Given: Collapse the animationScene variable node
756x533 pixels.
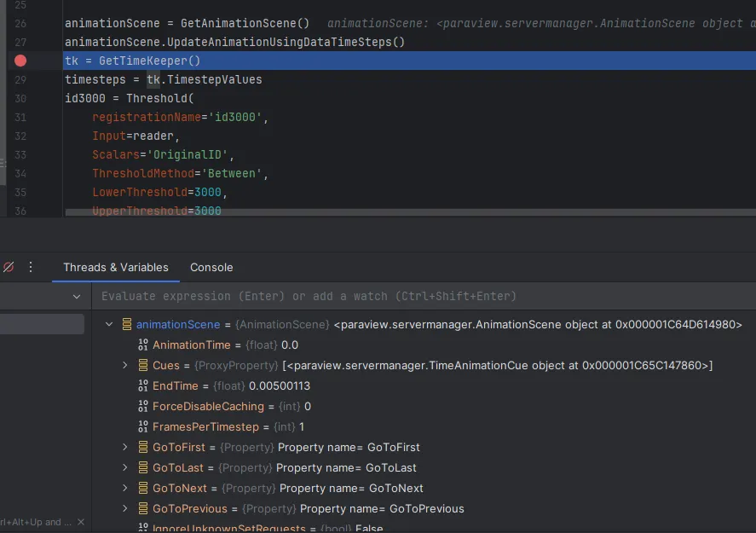Looking at the screenshot, I should 108,324.
